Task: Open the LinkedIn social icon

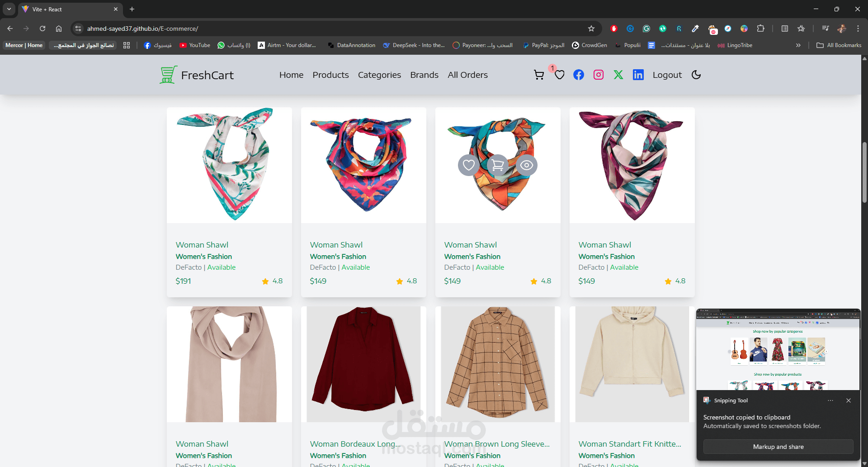Action: [x=638, y=75]
